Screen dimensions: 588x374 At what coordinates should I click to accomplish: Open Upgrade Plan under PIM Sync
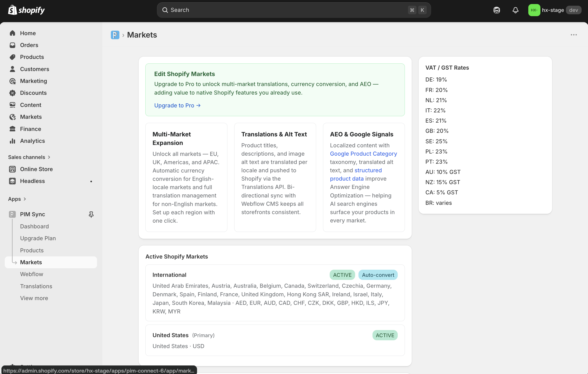coord(38,238)
